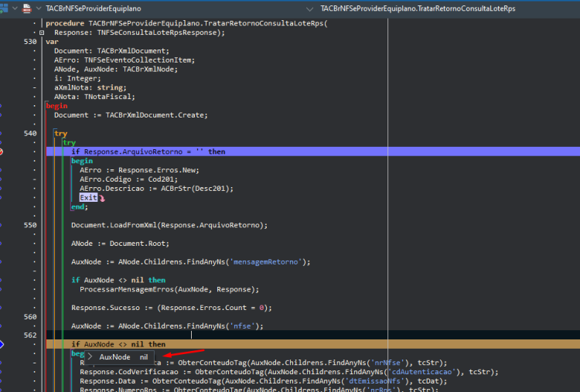Click 'ANota: TNotaFiscal;' declaration
The image size is (580, 392).
tap(94, 97)
